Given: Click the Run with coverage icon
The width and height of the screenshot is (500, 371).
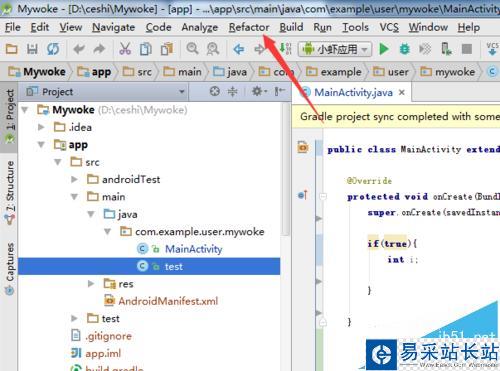Looking at the screenshot, I should 425,49.
